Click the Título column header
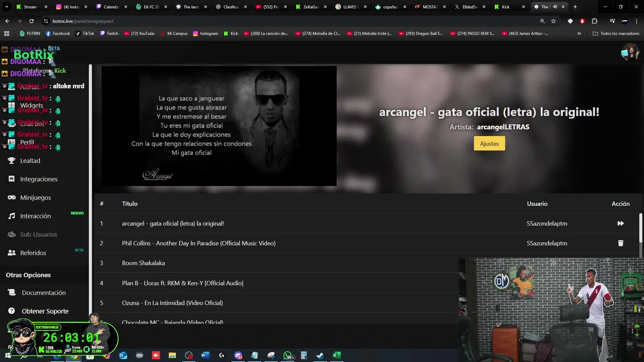 (x=129, y=204)
